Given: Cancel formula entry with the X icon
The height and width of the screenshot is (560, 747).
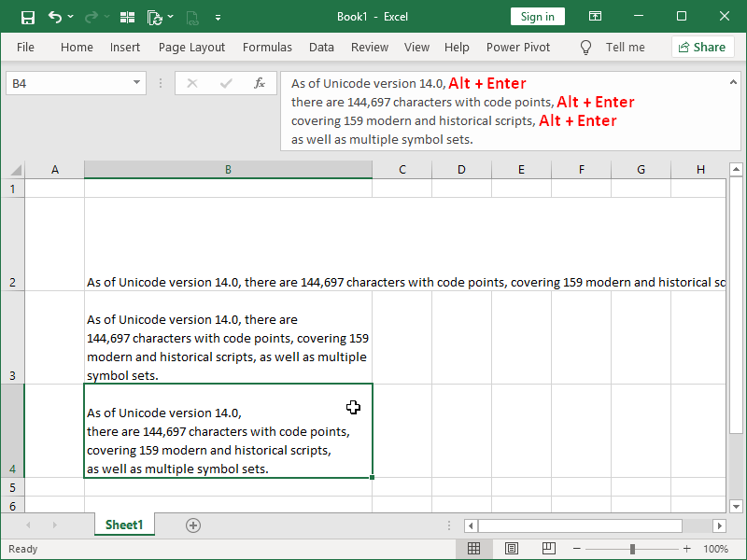Looking at the screenshot, I should point(191,82).
